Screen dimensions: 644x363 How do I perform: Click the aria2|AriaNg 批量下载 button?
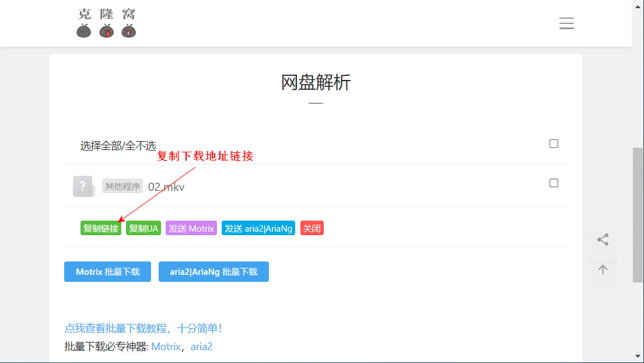coord(213,272)
